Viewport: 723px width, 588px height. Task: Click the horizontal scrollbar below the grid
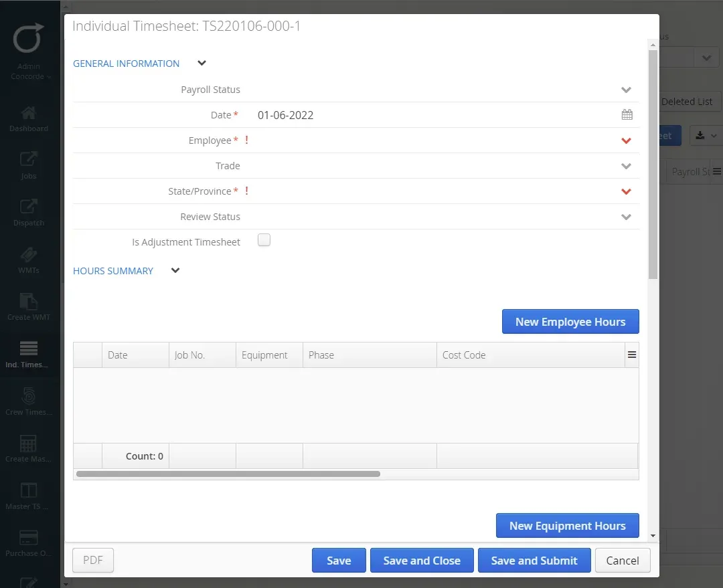click(x=228, y=474)
